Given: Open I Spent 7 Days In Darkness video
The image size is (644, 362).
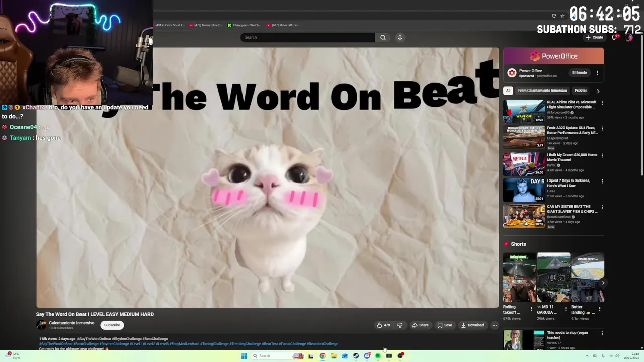Looking at the screenshot, I should [x=524, y=190].
